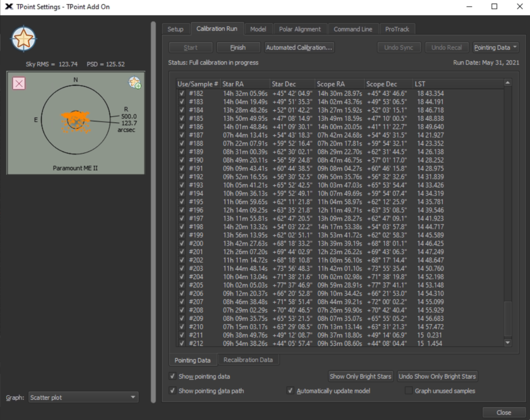Click the Star RA column header
Image resolution: width=530 pixels, height=420 pixels.
tap(245, 84)
